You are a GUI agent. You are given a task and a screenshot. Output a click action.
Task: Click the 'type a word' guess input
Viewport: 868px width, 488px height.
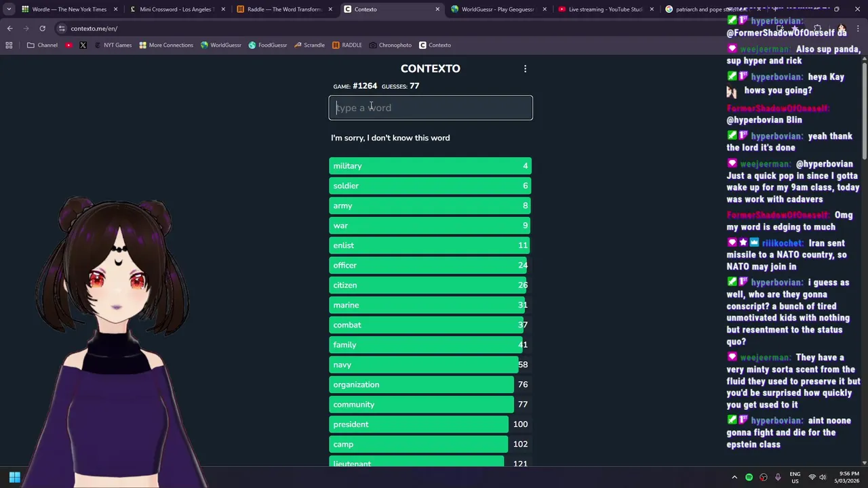tap(431, 108)
